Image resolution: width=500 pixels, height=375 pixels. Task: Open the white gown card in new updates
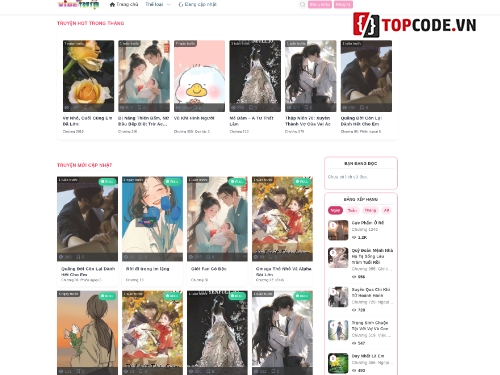[217, 333]
